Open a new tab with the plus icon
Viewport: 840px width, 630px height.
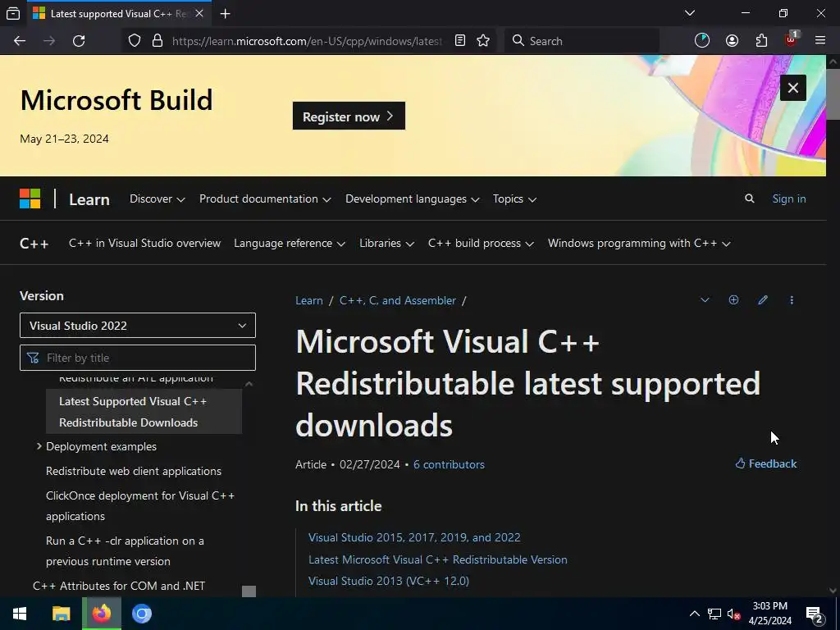(226, 14)
